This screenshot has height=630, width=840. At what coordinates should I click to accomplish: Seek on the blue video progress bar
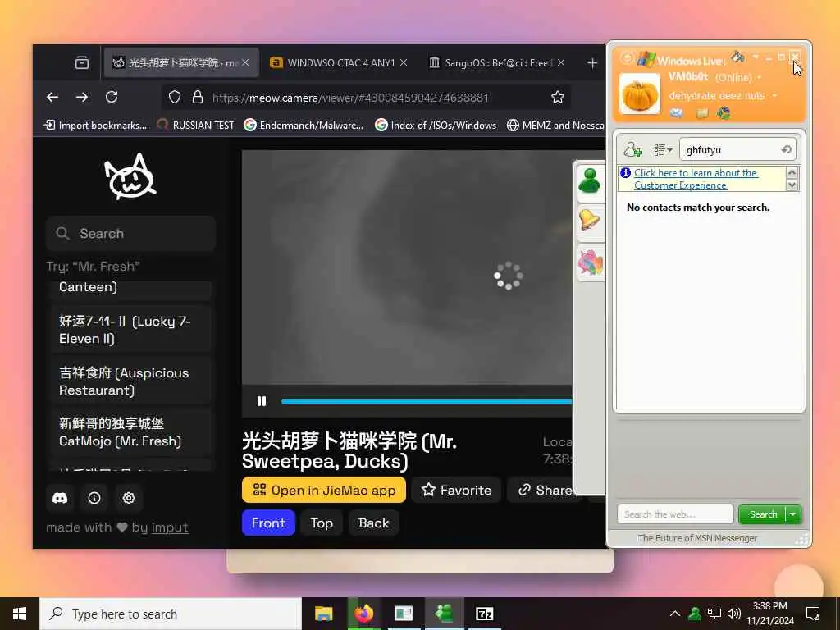pyautogui.click(x=427, y=401)
